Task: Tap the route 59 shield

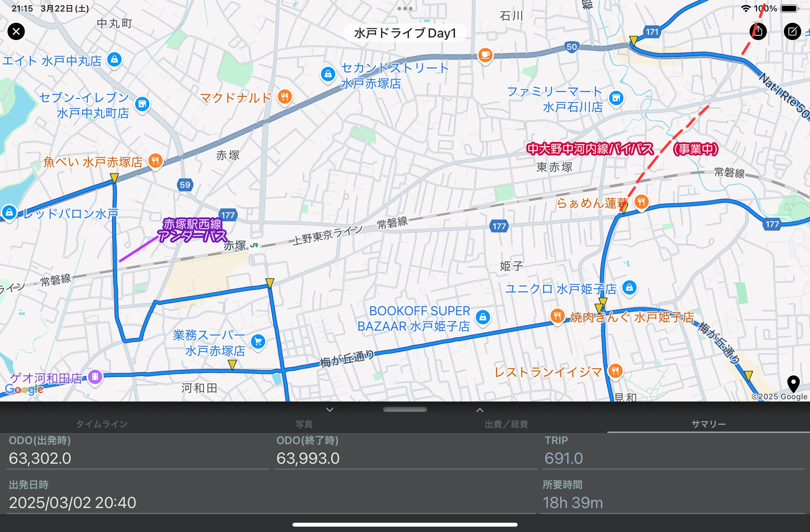Action: [185, 185]
